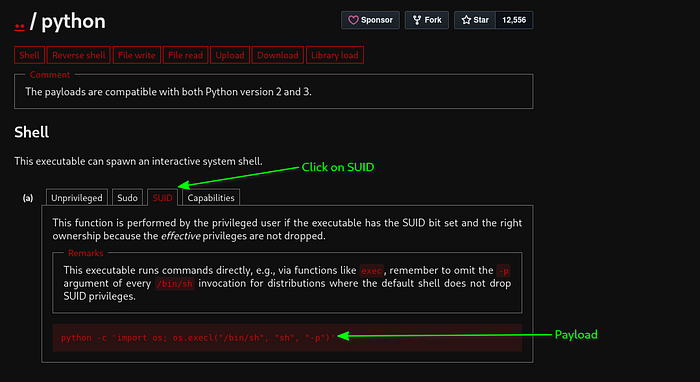700x382 pixels.
Task: Star the project via the Star button
Action: (475, 20)
